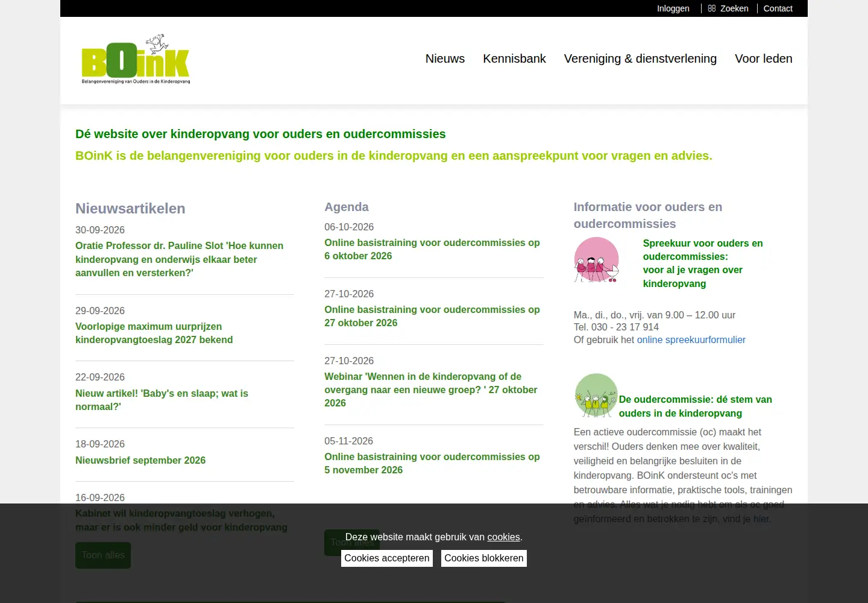The image size is (868, 603).
Task: Read the Oratie Professor dr. Pauline Slot article
Action: click(180, 259)
